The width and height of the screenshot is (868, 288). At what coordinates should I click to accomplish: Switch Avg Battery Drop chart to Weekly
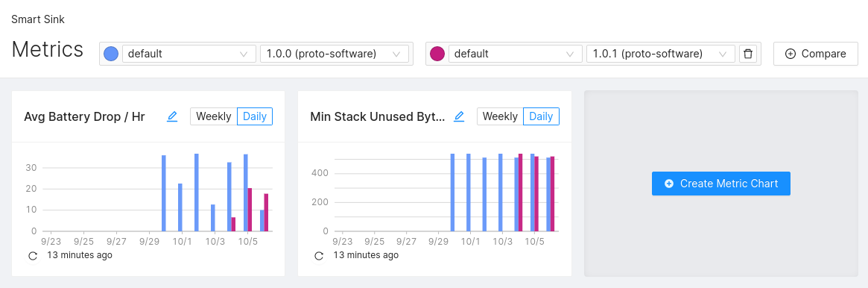tap(214, 116)
